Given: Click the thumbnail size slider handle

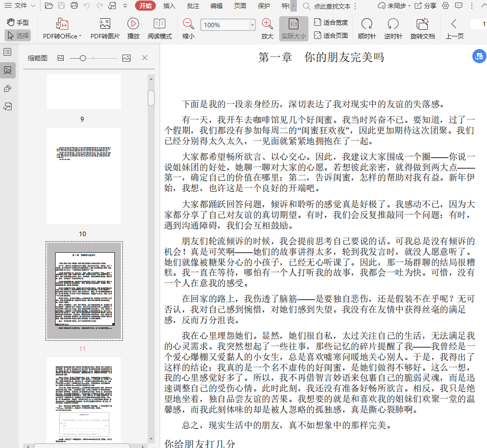Looking at the screenshot, I should [x=83, y=58].
